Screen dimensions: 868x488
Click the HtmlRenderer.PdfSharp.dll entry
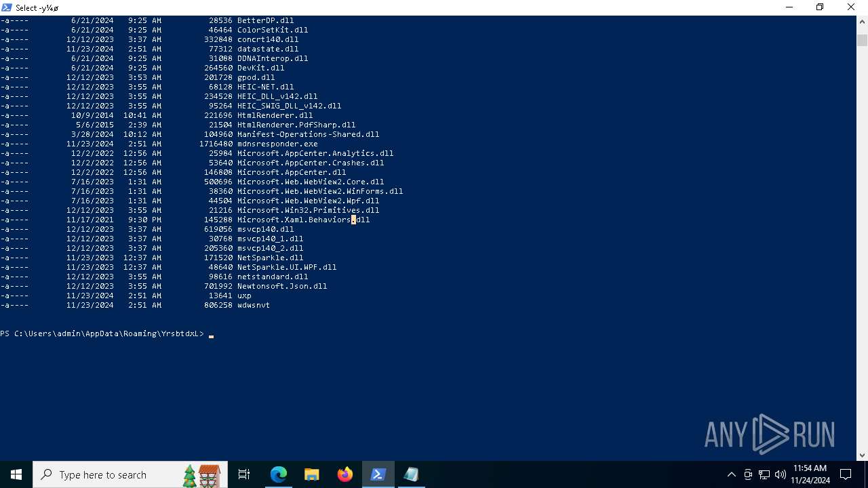coord(296,125)
